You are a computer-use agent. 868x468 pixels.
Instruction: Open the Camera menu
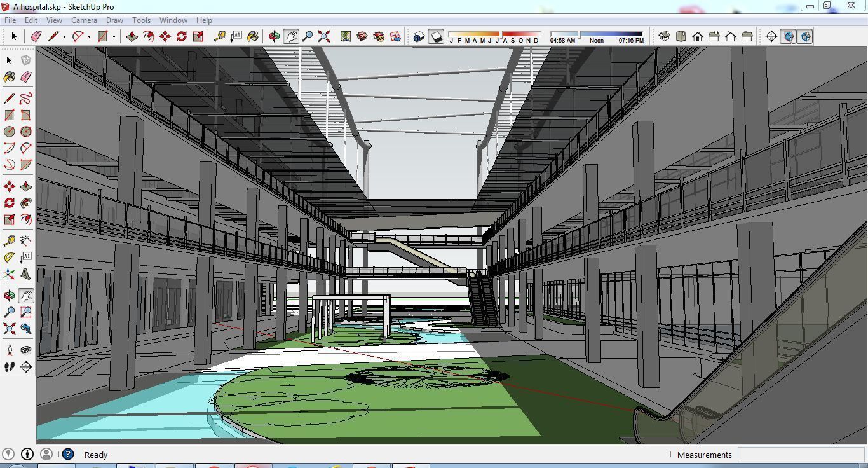coord(84,20)
